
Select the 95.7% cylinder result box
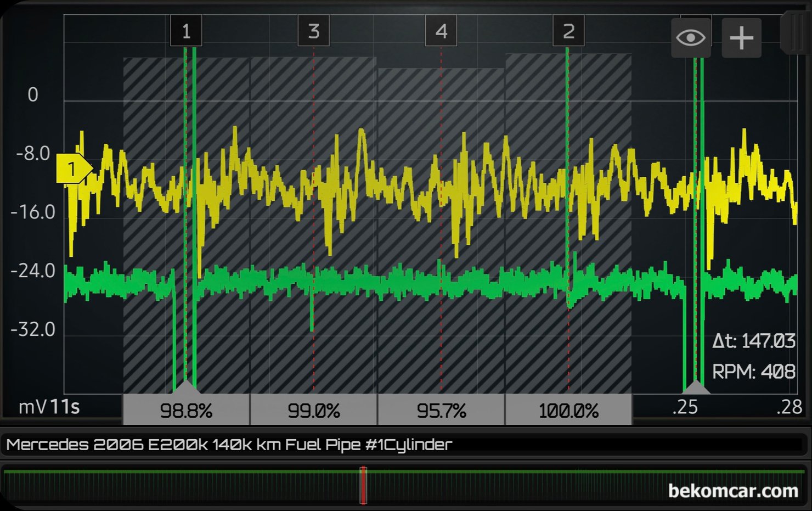[x=441, y=410]
